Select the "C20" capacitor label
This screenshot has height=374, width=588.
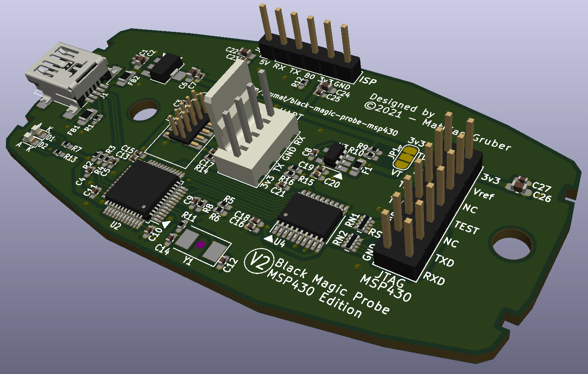tap(332, 182)
